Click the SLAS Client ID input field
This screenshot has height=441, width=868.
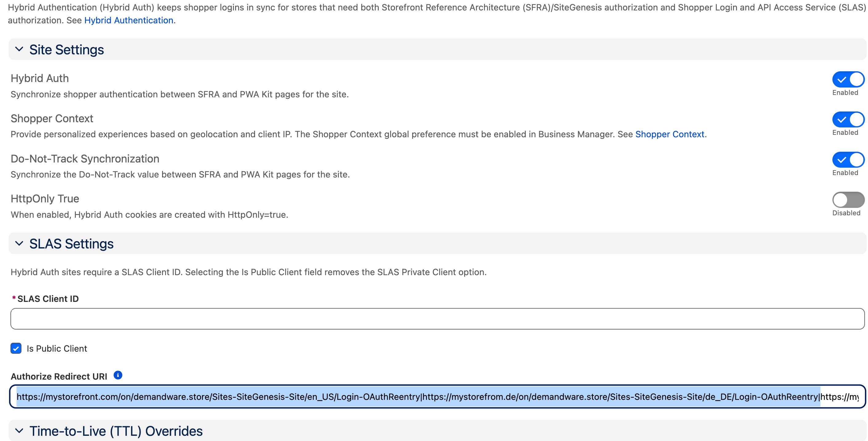(x=434, y=318)
